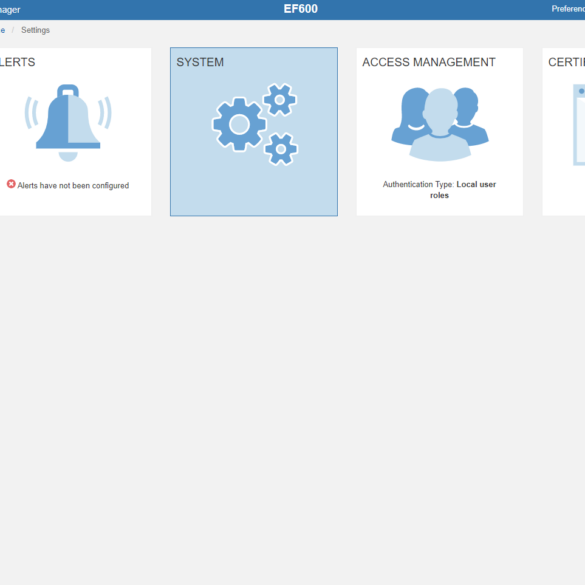Open the Certificates tile icon

tap(579, 125)
